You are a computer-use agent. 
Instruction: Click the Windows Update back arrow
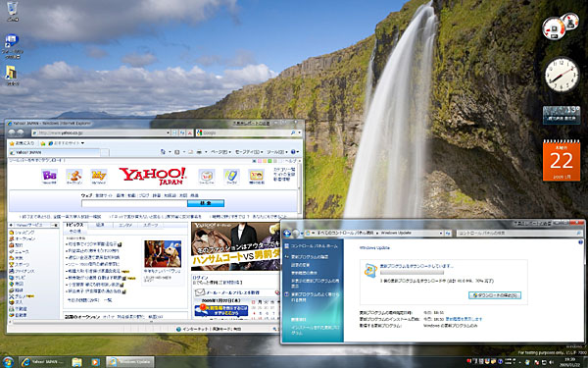pyautogui.click(x=287, y=234)
